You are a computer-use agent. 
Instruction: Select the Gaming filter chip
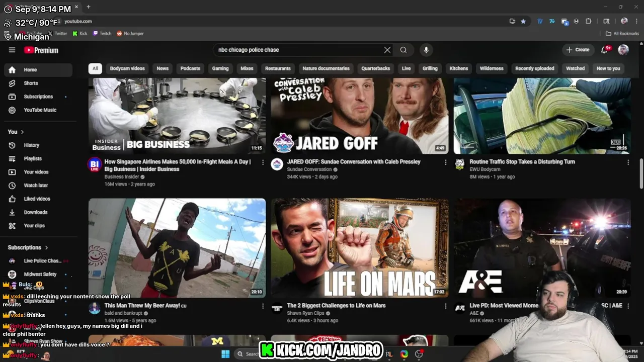220,68
